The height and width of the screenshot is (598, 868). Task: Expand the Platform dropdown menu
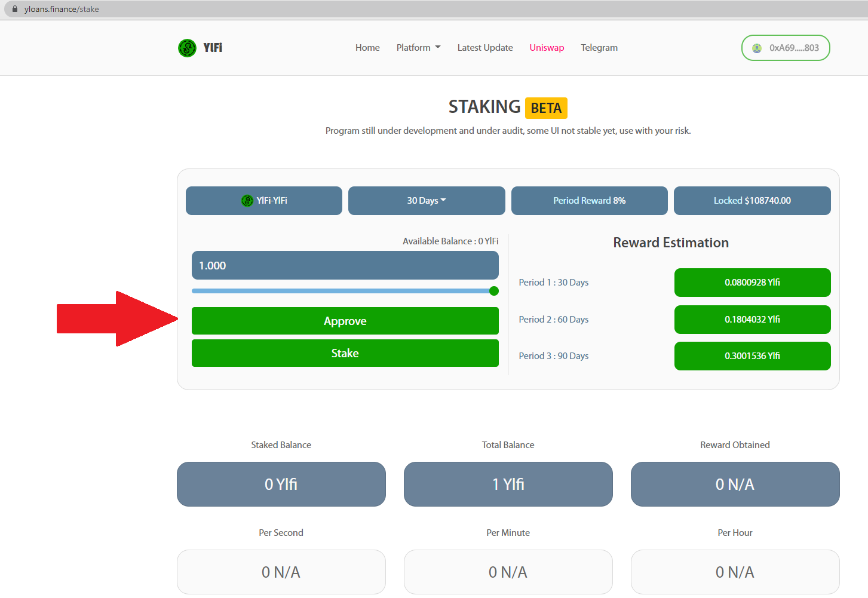418,48
